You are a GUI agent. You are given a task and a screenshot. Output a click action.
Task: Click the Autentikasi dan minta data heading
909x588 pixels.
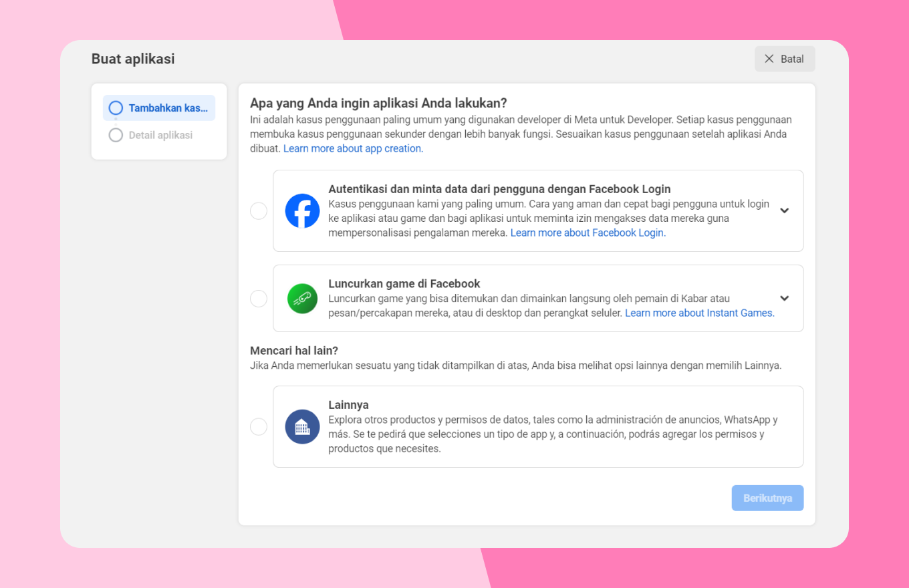499,189
